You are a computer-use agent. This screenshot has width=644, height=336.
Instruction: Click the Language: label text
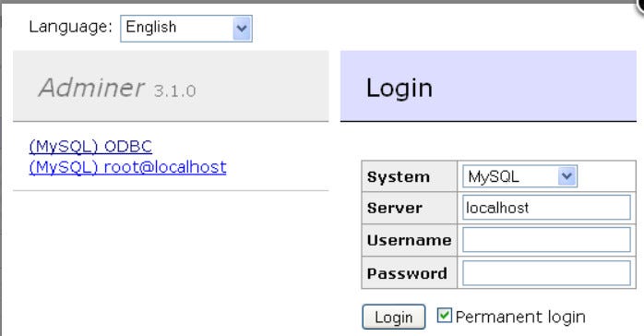click(x=71, y=27)
